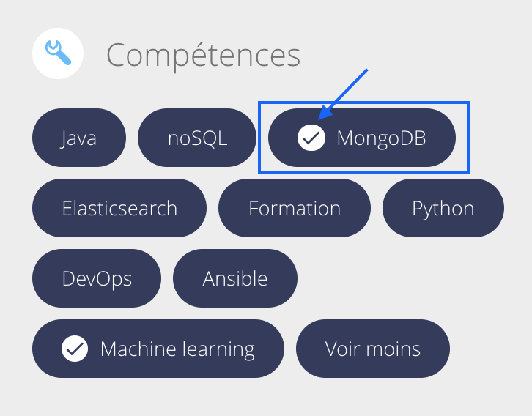The height and width of the screenshot is (416, 532).
Task: Collapse skills list with Voir moins
Action: click(x=373, y=349)
